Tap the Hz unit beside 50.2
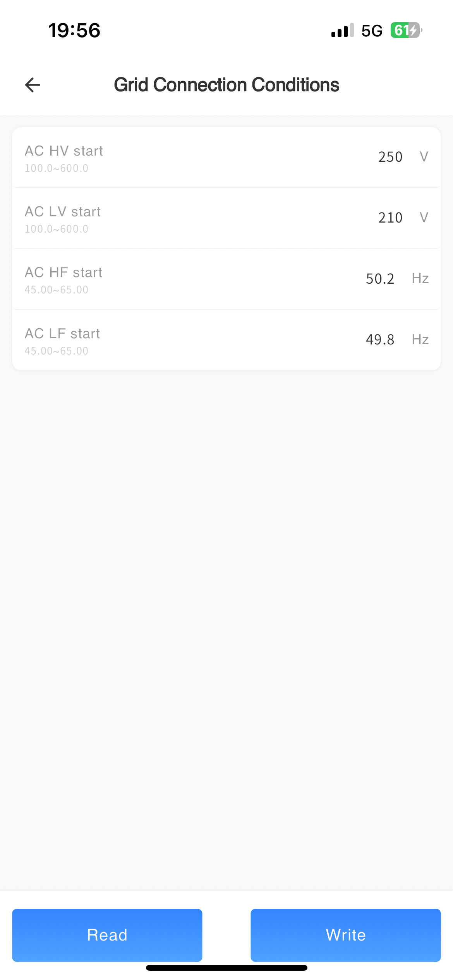This screenshot has width=453, height=980. [420, 279]
